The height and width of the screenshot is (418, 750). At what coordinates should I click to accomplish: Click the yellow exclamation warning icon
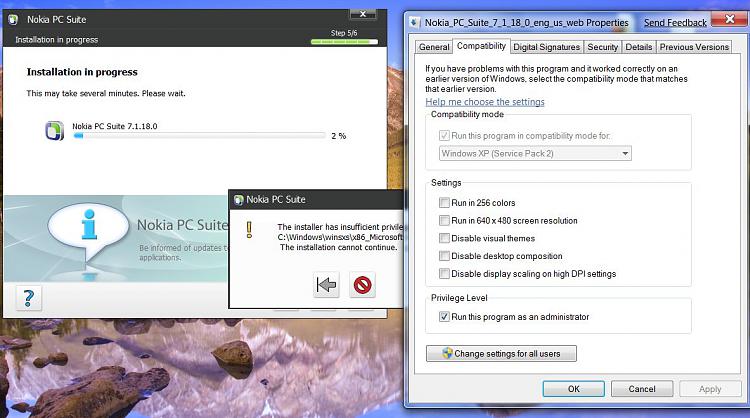click(x=249, y=230)
